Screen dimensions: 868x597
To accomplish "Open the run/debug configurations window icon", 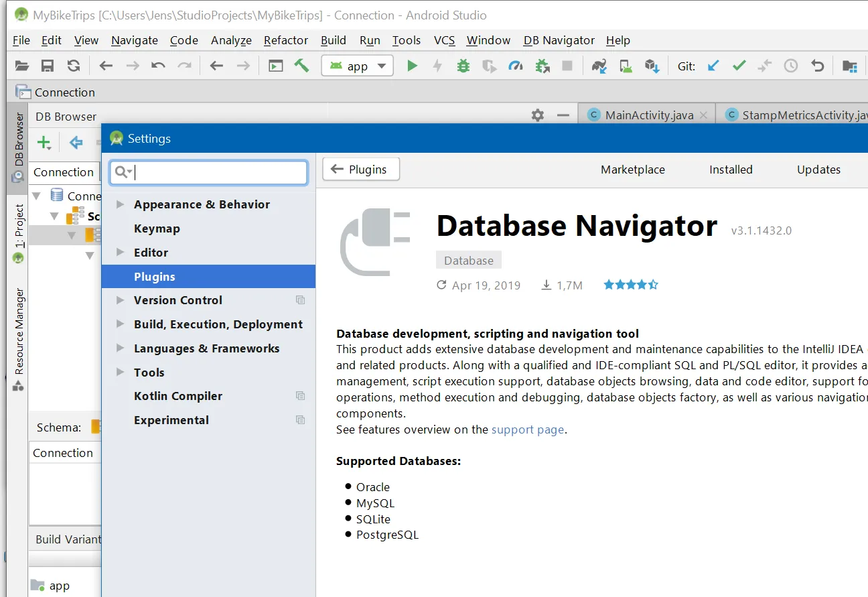I will (276, 66).
